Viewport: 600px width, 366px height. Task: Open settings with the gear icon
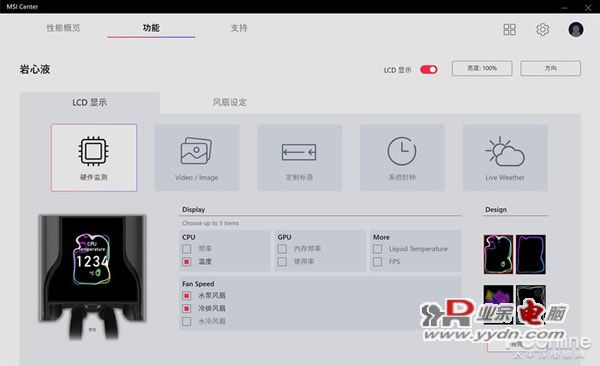542,29
